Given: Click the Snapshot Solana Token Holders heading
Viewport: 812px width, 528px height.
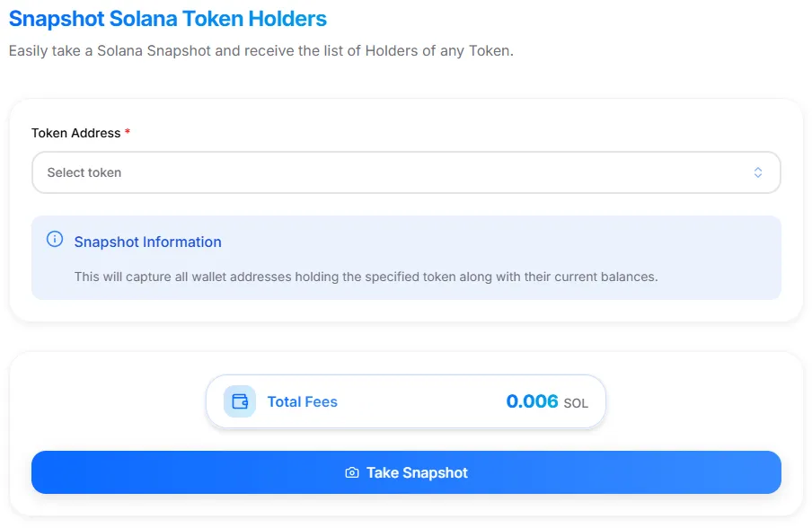Looking at the screenshot, I should [167, 18].
